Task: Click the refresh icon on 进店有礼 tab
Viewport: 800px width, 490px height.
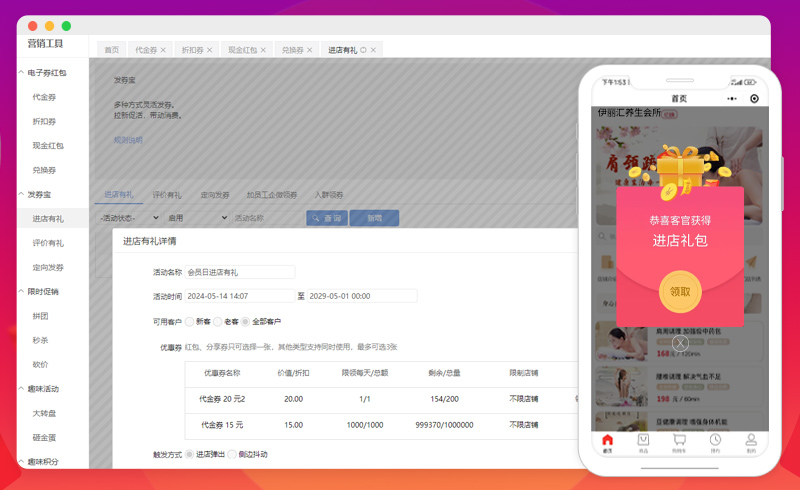Action: pyautogui.click(x=364, y=49)
